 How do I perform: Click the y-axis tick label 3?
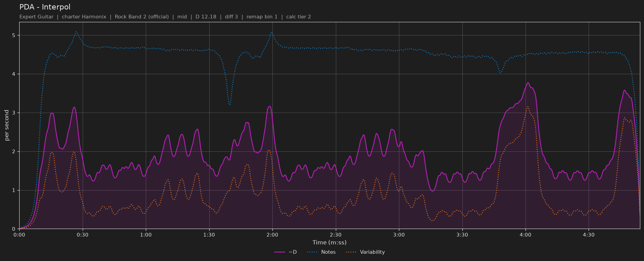(x=14, y=113)
